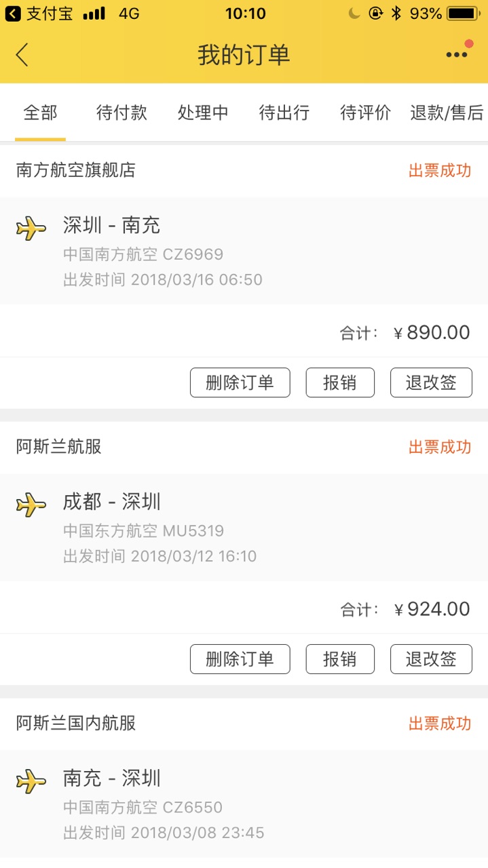The height and width of the screenshot is (868, 488).
Task: Go to the 退款/售后 tab
Action: [x=447, y=113]
